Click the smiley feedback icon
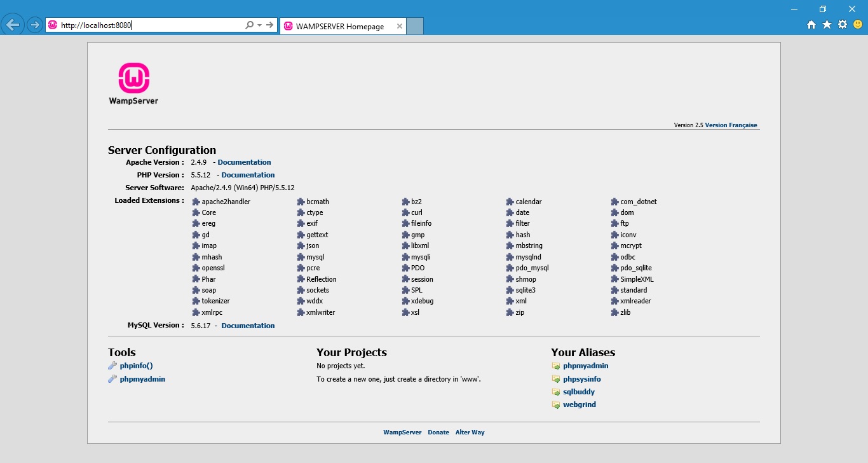This screenshot has width=868, height=463. 858,25
